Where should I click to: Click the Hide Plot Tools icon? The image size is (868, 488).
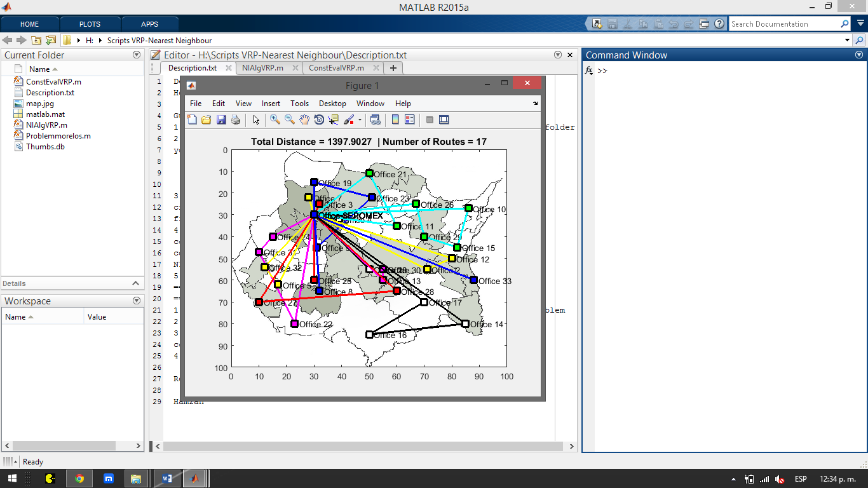(430, 119)
